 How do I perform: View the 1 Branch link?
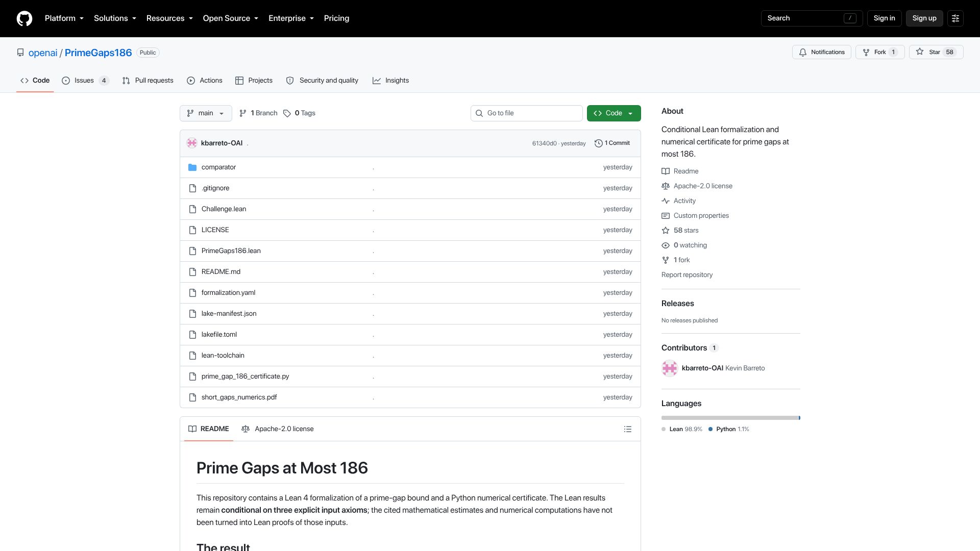258,113
